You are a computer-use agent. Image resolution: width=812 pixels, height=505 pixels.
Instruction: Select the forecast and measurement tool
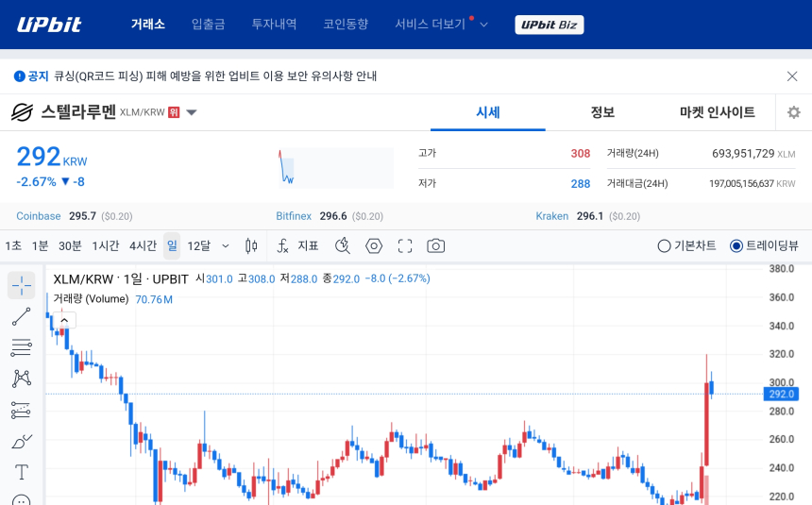point(21,411)
